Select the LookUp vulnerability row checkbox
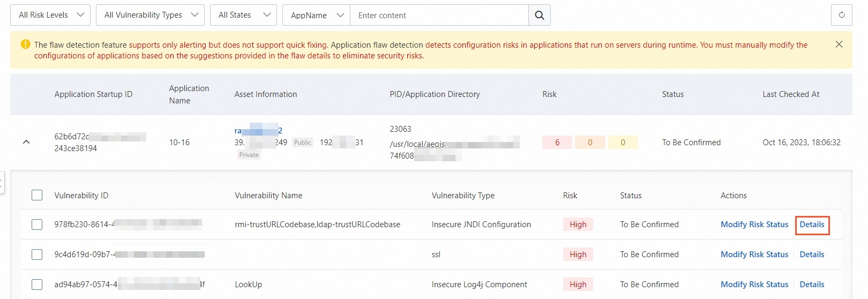The image size is (868, 299). 37,285
